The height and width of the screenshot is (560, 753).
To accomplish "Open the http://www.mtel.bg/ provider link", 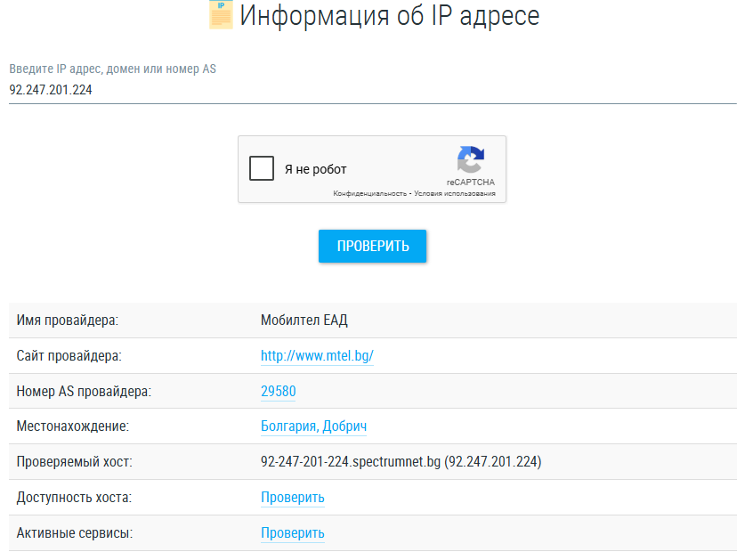I will (x=317, y=356).
